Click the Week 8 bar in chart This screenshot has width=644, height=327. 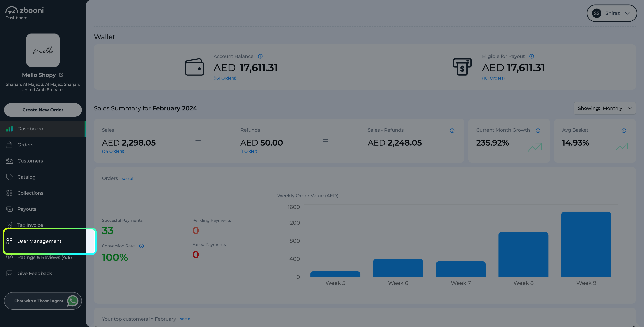point(523,254)
